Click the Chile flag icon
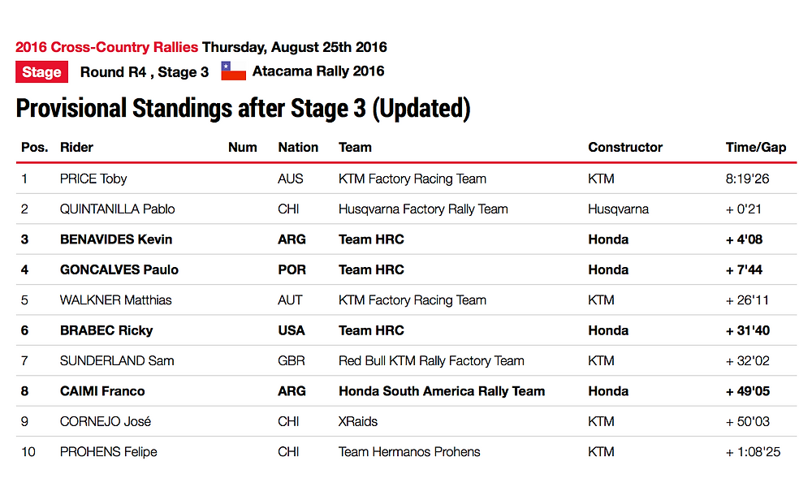Screen dimensions: 812x504 pyautogui.click(x=234, y=71)
